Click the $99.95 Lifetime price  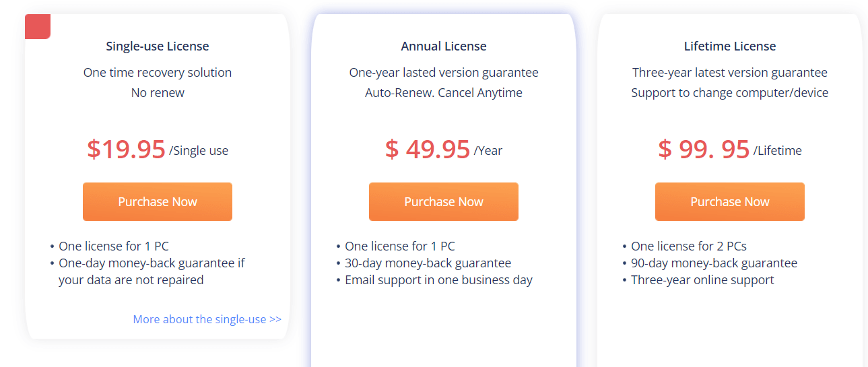point(730,149)
